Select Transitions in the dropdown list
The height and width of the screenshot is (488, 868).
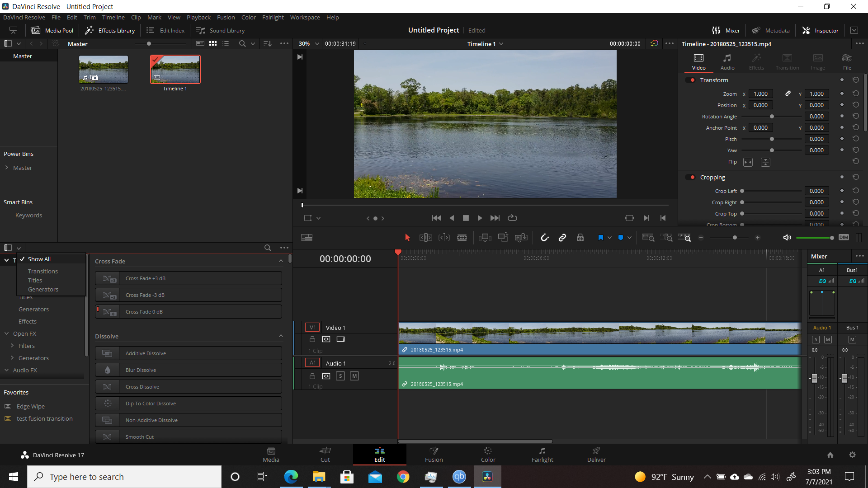(x=43, y=271)
